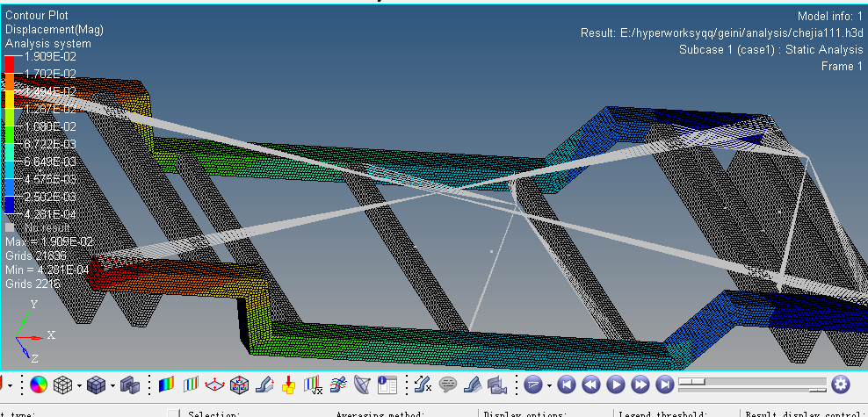Click the Max = 1.909E-02 text
This screenshot has width=868, height=417.
coord(49,241)
